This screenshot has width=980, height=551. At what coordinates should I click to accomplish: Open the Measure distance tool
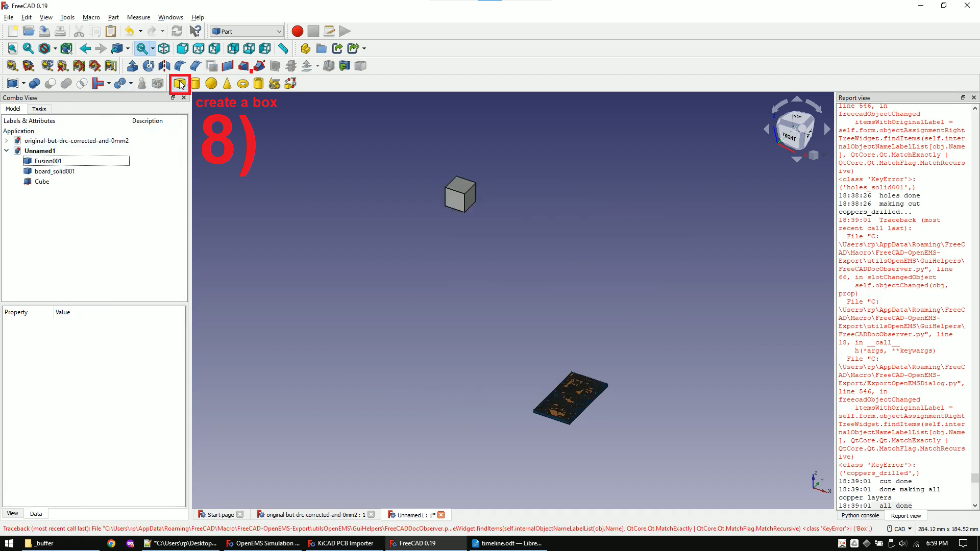pyautogui.click(x=283, y=48)
